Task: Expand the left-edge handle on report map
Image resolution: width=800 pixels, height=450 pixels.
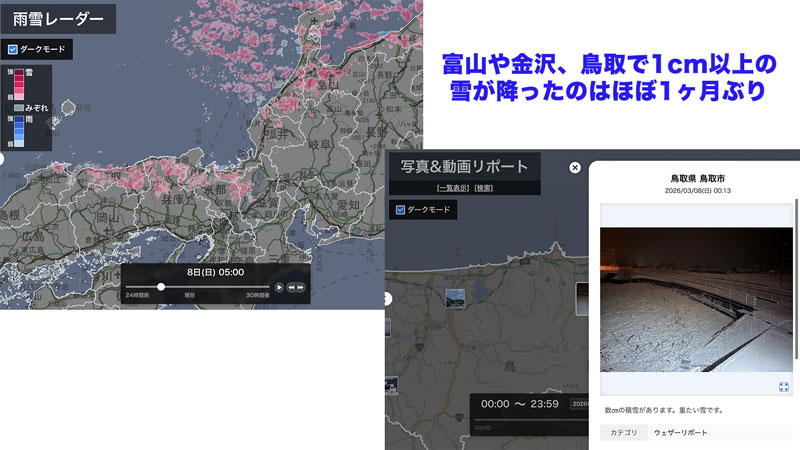Action: pyautogui.click(x=389, y=297)
